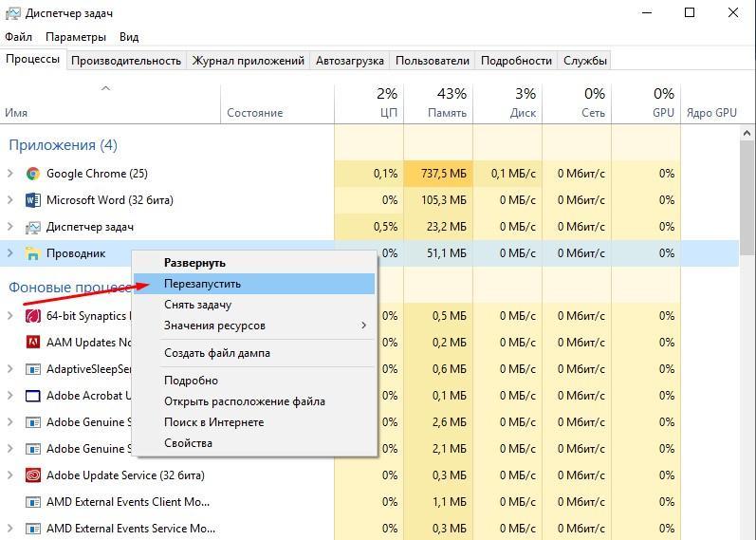Click Проводник's 51,1 МБ memory cell
756x540 pixels.
[x=438, y=253]
